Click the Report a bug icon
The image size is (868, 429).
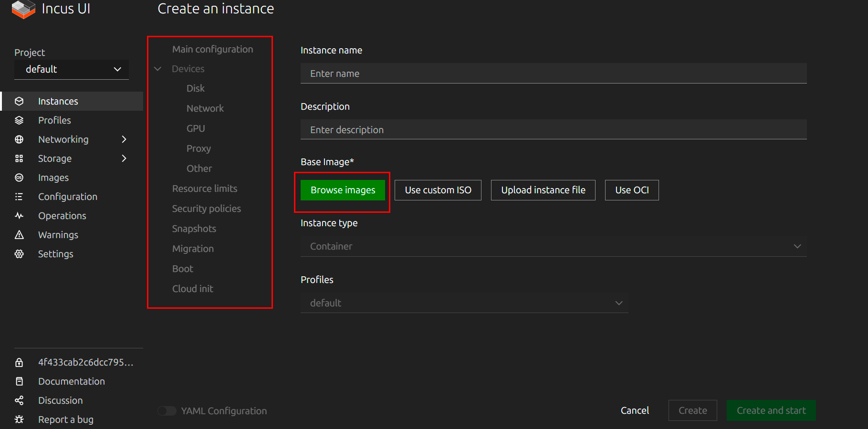point(19,419)
